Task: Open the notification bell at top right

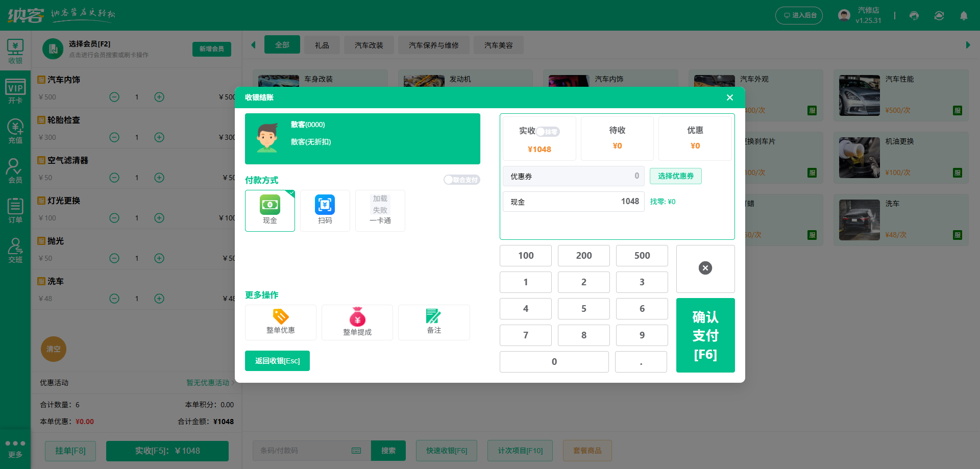Action: (964, 15)
